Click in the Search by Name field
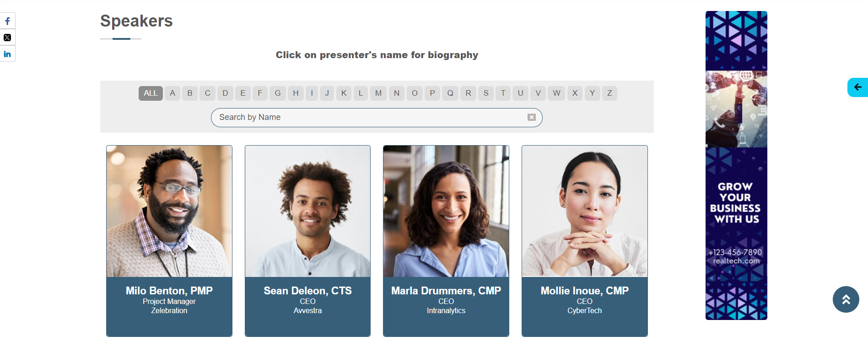The width and height of the screenshot is (868, 347). click(x=377, y=118)
